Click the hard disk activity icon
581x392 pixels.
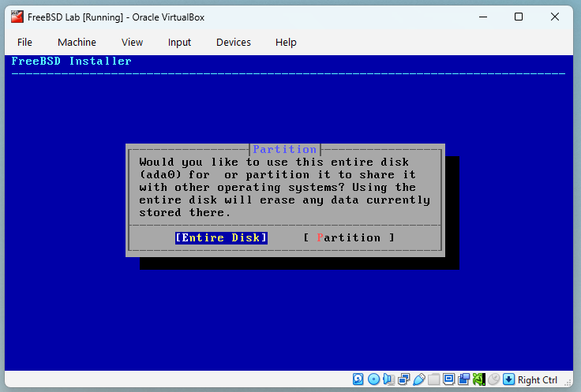(x=358, y=379)
